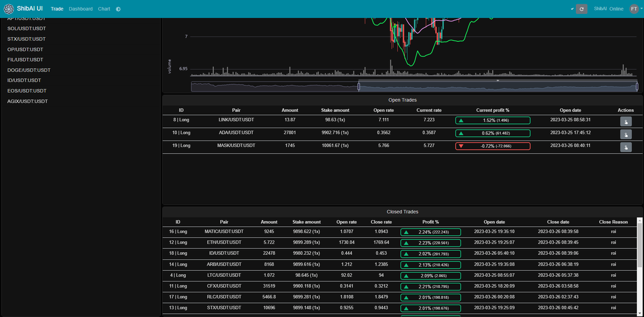The image size is (644, 317).
Task: Select STX/USDT:USDT in the pair list
Action: (26, 39)
